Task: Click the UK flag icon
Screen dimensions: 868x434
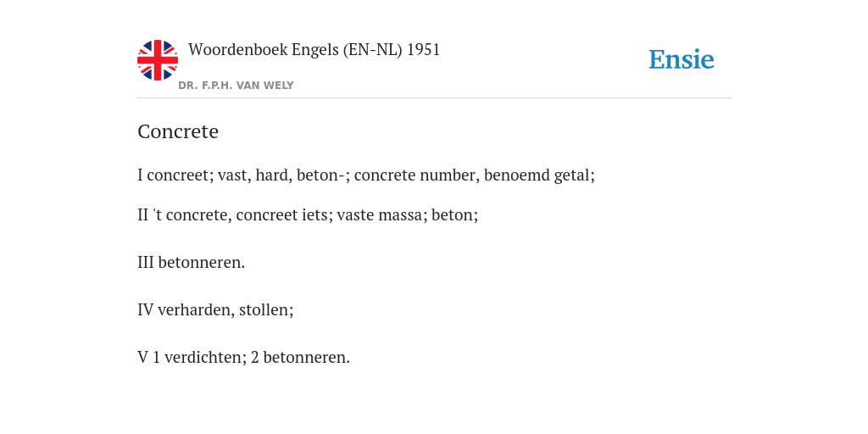Action: click(158, 60)
